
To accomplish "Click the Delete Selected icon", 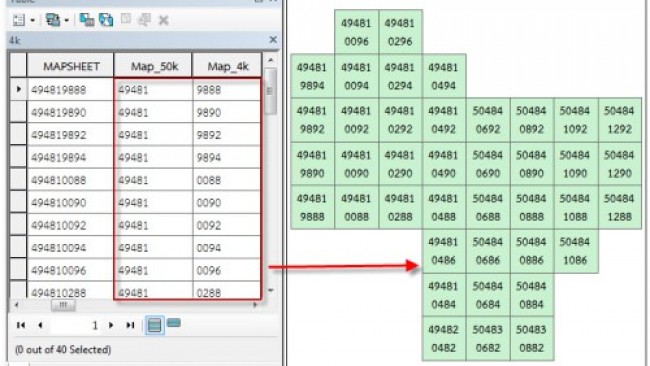I will (x=163, y=20).
